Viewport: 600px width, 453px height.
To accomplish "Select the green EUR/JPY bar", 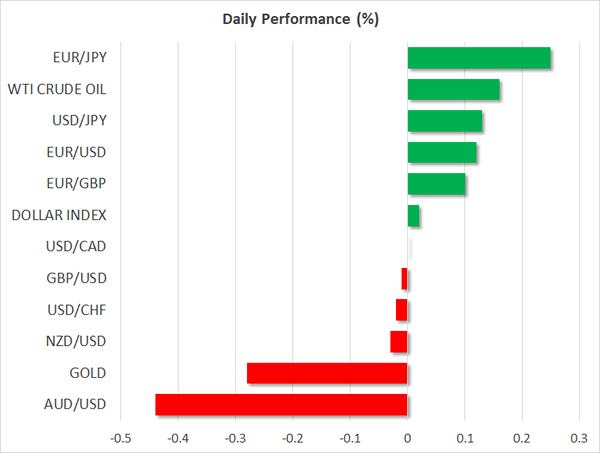I will point(479,58).
